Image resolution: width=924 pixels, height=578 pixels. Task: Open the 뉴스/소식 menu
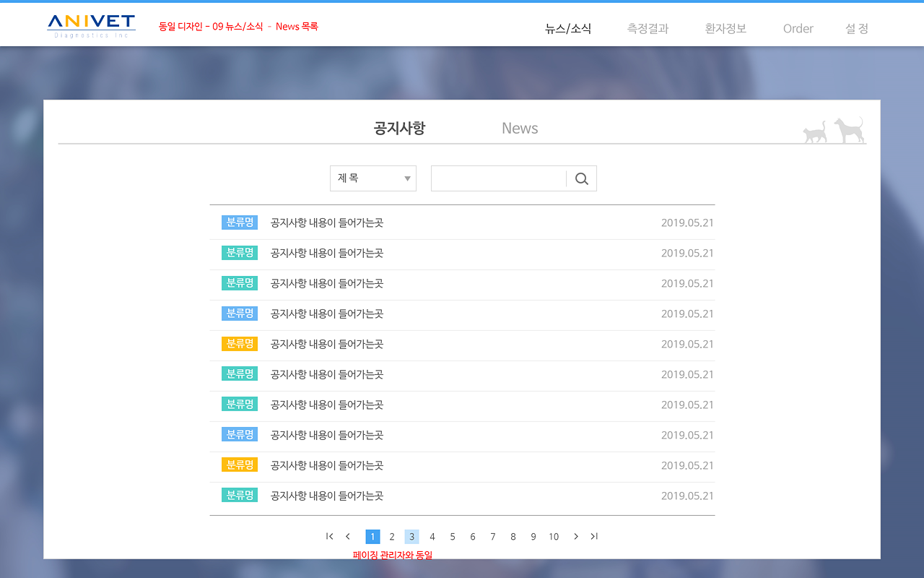pyautogui.click(x=568, y=29)
